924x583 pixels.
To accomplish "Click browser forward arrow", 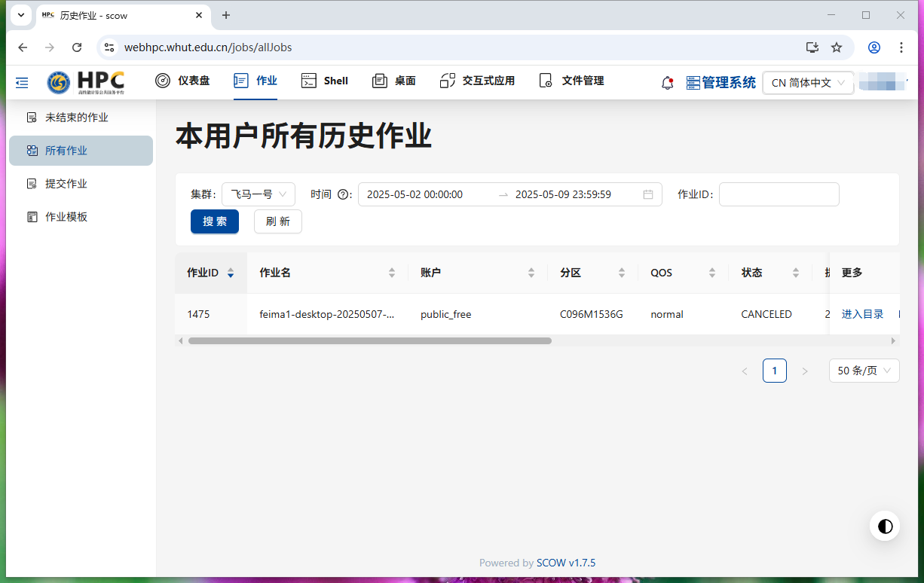I will tap(50, 47).
